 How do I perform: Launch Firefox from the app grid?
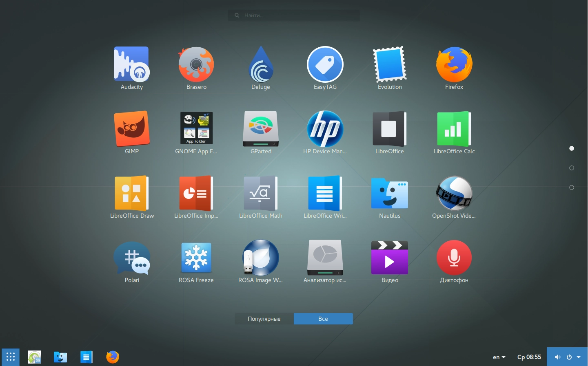454,64
